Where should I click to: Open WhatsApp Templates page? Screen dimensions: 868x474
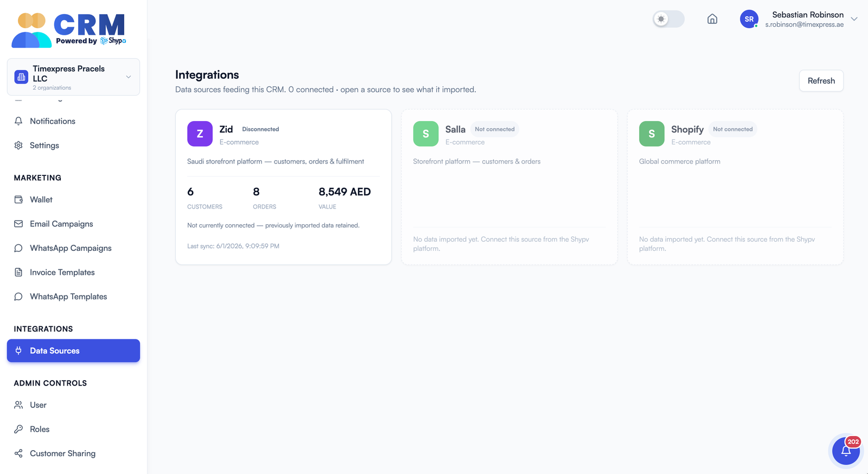coord(73,296)
